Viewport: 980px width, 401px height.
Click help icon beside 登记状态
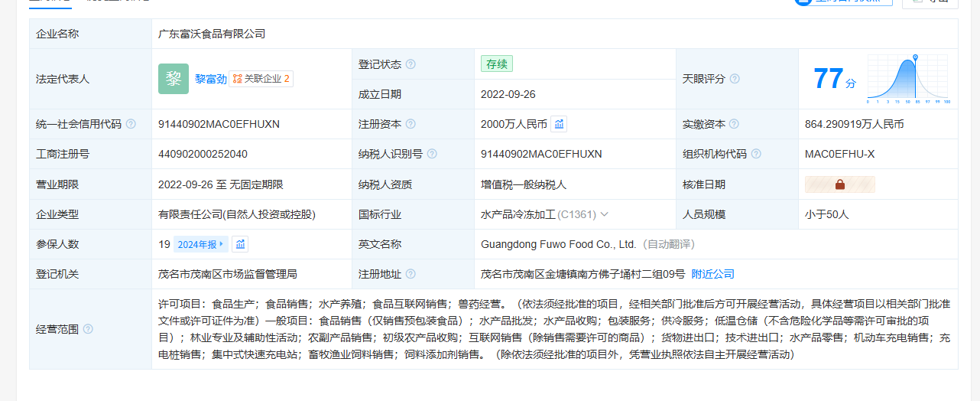pyautogui.click(x=410, y=64)
